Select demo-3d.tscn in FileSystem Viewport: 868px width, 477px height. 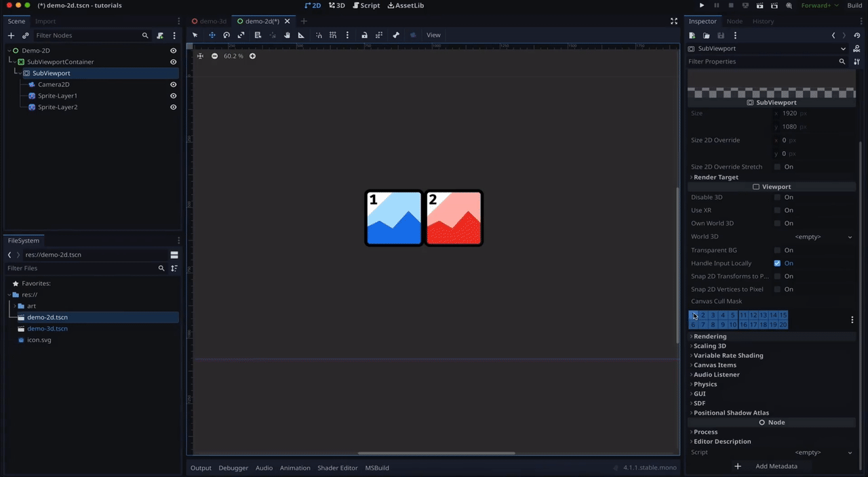click(47, 329)
